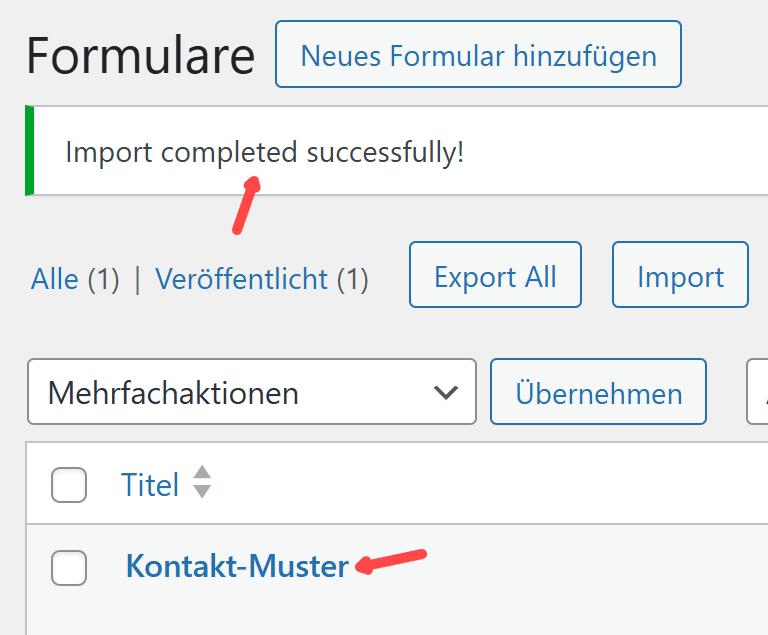Viewport: 768px width, 635px height.
Task: Click the descending sort arrow beside Titel
Action: coord(202,491)
